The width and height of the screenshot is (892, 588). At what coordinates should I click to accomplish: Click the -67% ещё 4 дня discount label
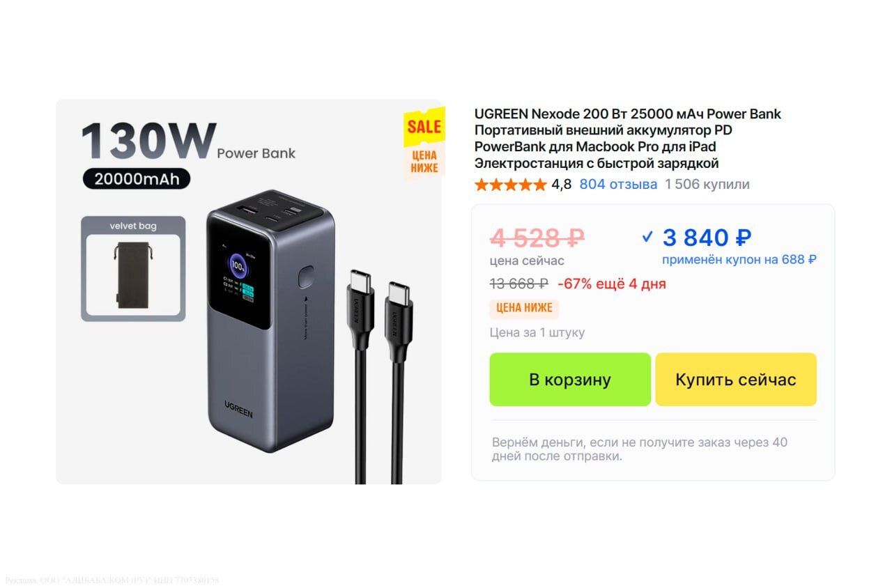coord(612,284)
